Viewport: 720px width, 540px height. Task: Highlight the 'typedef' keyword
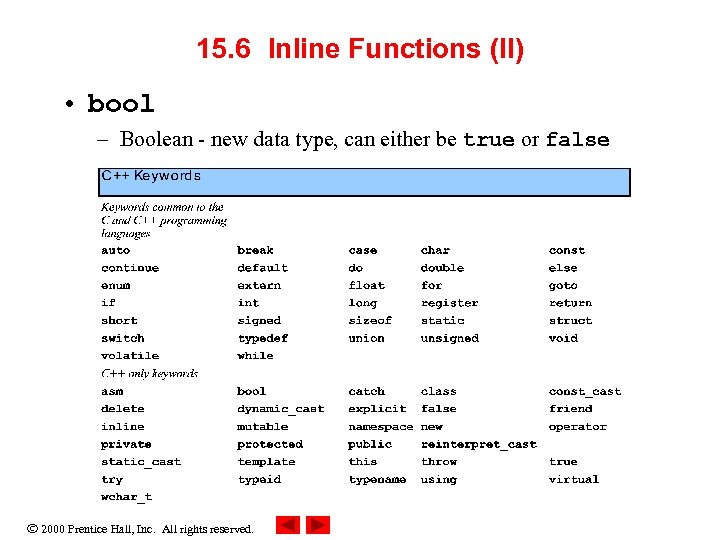pyautogui.click(x=263, y=339)
